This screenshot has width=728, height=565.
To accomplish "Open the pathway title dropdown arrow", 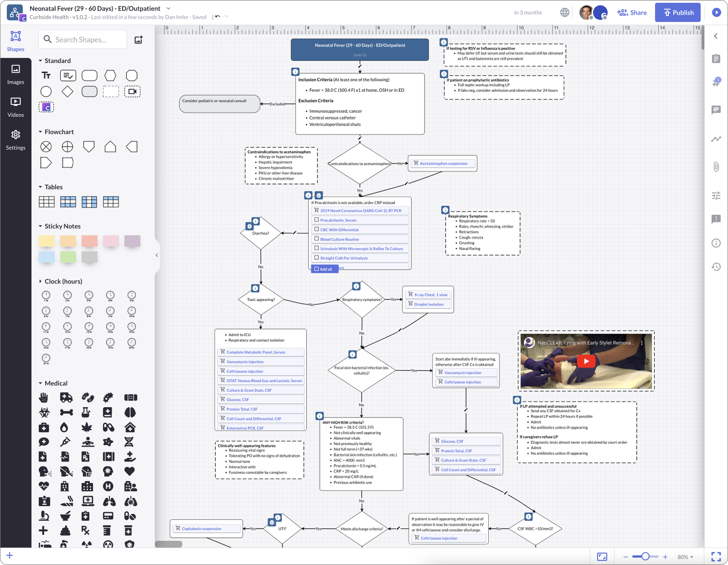I will click(168, 8).
